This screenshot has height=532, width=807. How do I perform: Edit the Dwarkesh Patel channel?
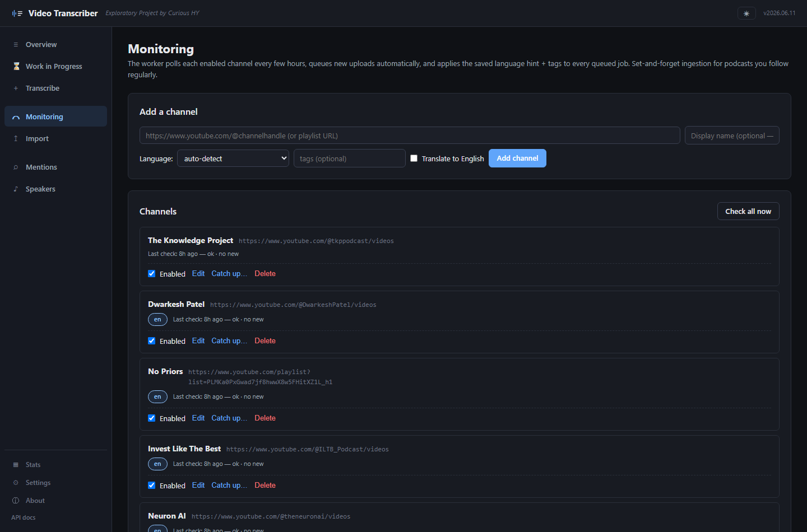(x=198, y=341)
